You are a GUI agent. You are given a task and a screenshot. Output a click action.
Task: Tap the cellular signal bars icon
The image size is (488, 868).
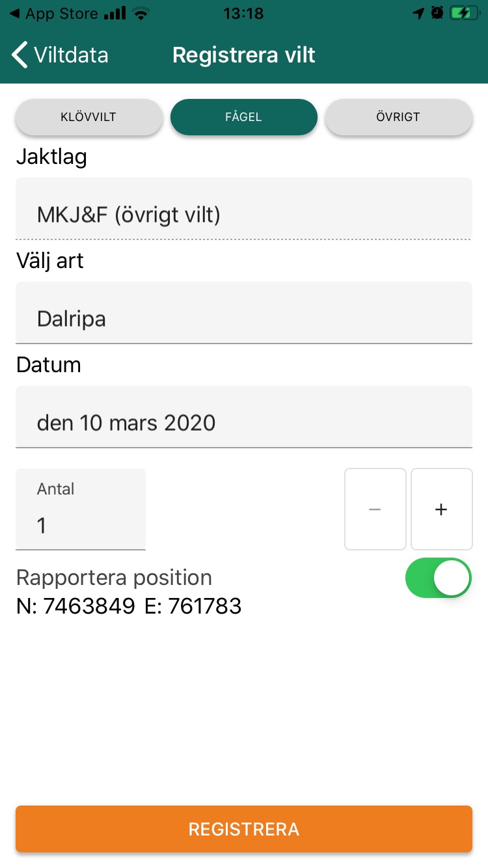[x=115, y=13]
